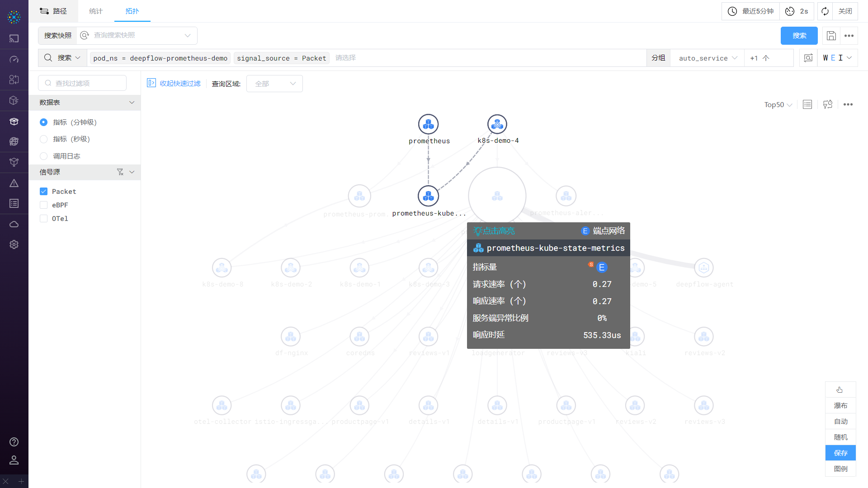Enable the eBPF signal source checkbox
This screenshot has width=868, height=488.
[x=44, y=205]
